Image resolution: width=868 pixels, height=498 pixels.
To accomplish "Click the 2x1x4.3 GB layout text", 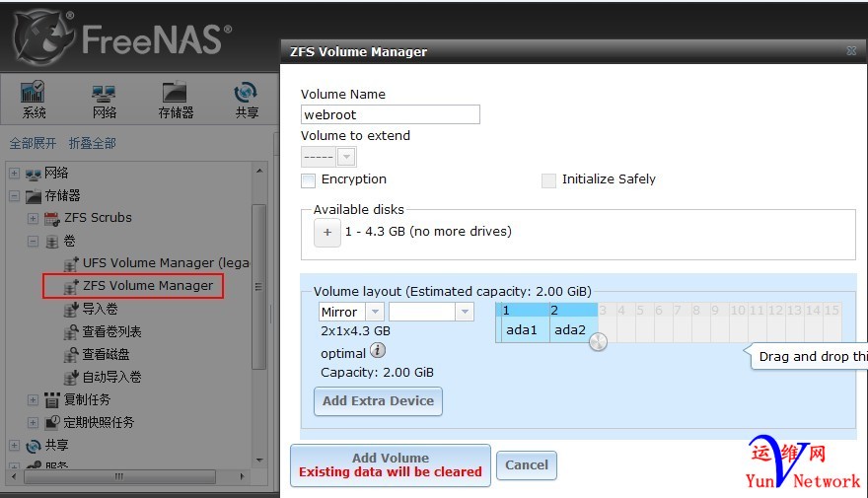I will [x=355, y=331].
